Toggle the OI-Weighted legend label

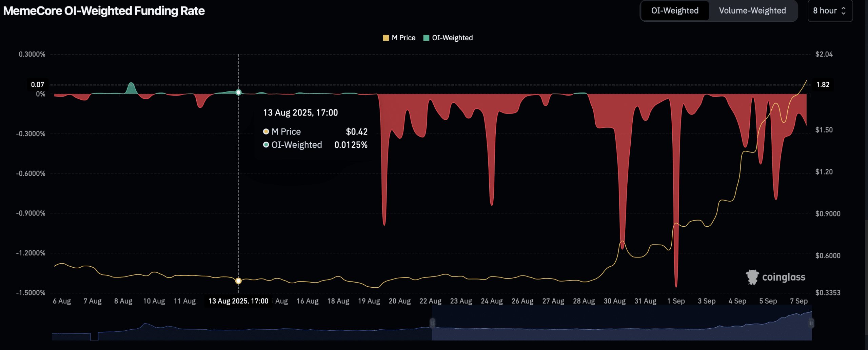coord(452,38)
